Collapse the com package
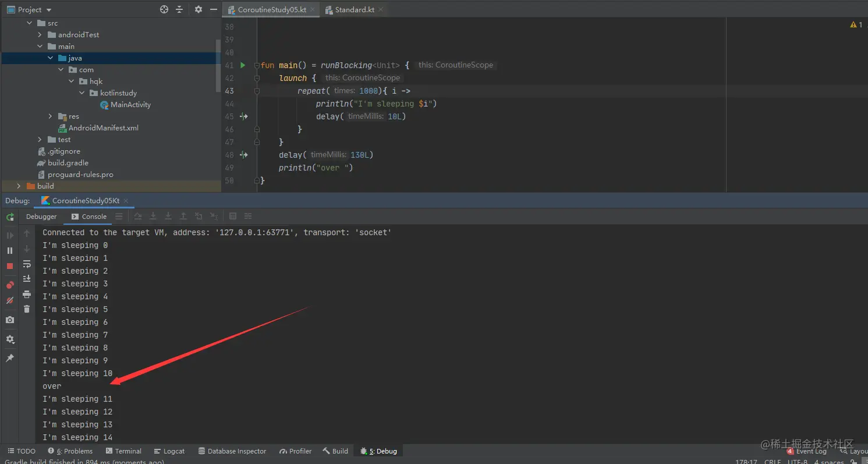Image resolution: width=868 pixels, height=464 pixels. coord(61,70)
